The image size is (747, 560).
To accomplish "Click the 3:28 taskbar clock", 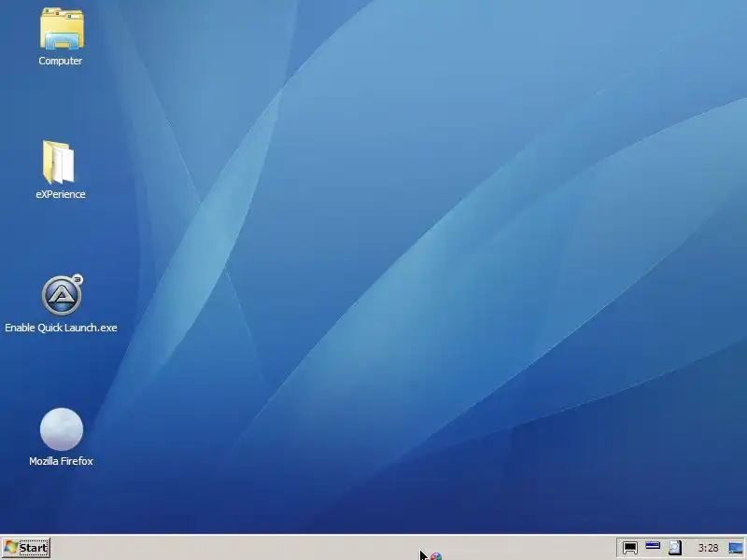I will pos(708,548).
